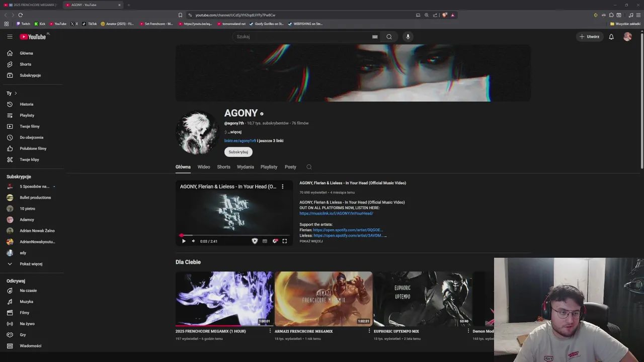
Task: Subscribe with the Subskrybuj button
Action: (x=238, y=152)
